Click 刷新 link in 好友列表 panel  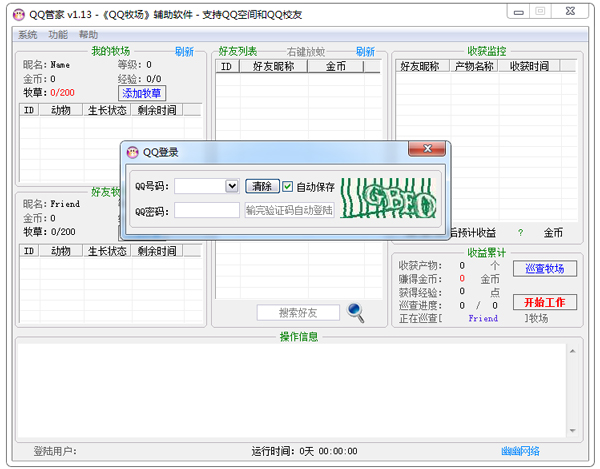coord(365,51)
